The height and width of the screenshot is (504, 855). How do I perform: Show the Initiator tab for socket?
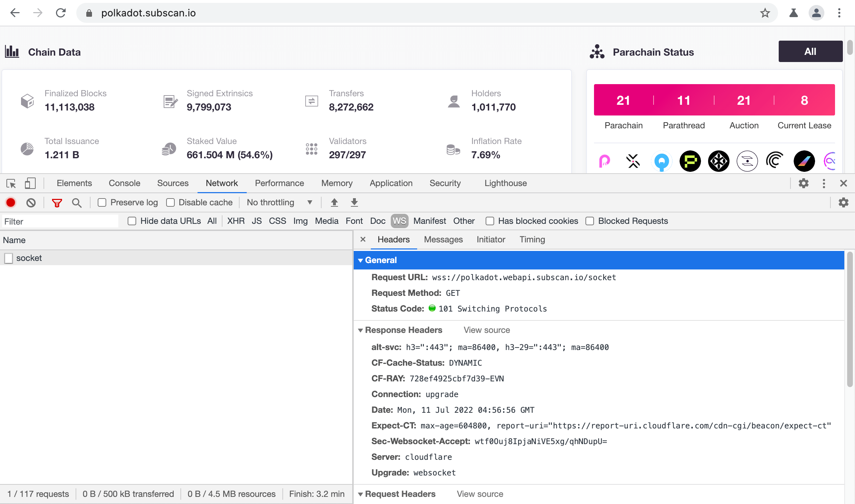pos(491,240)
